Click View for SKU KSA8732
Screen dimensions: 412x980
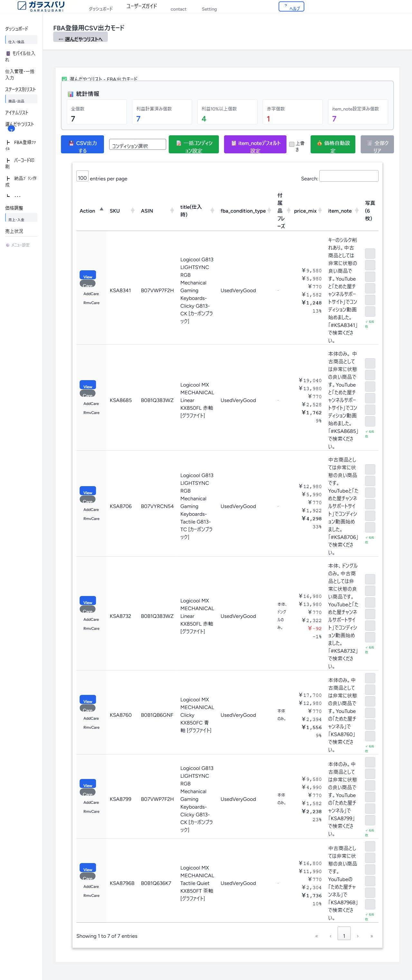(x=88, y=601)
